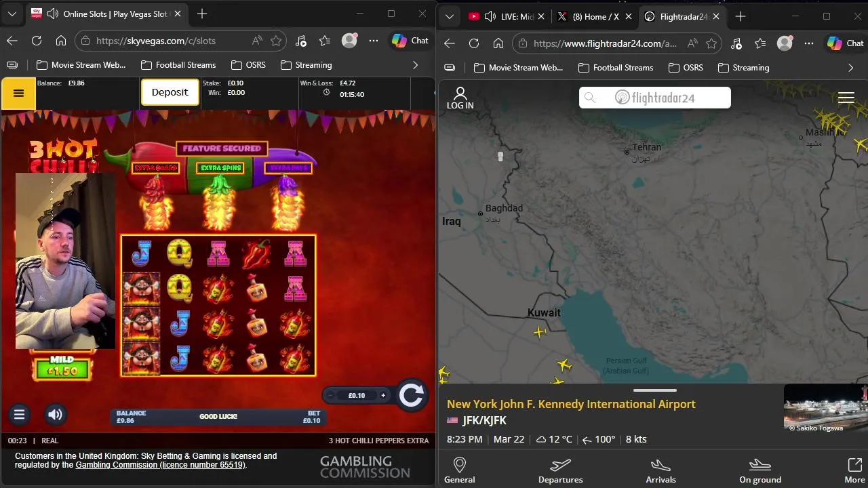Open profile avatar in Sky Vegas window
The height and width of the screenshot is (488, 868).
[x=350, y=41]
